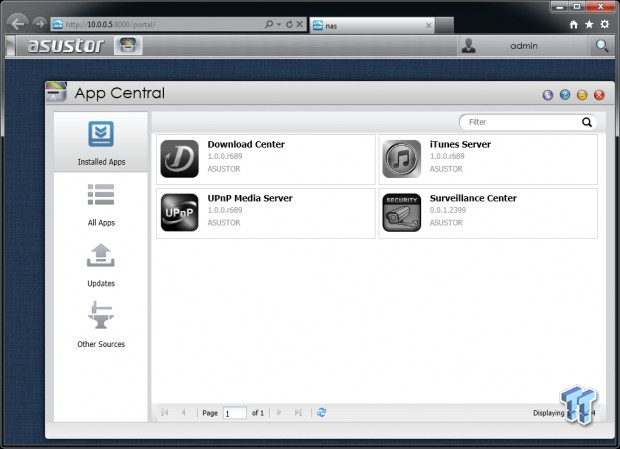Close the nas browser tab
Viewport: 620px width, 449px height.
click(428, 25)
